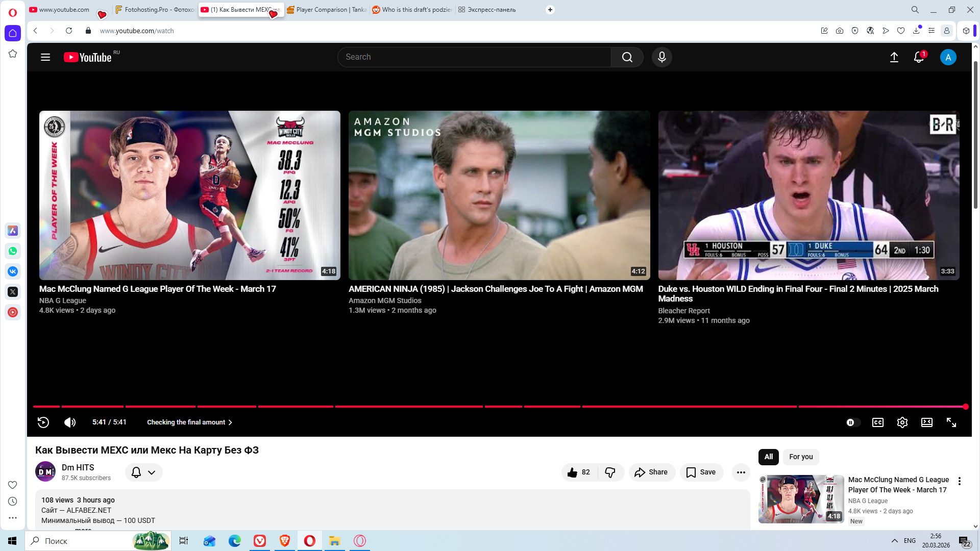
Task: Toggle the autoplay switch
Action: 852,422
